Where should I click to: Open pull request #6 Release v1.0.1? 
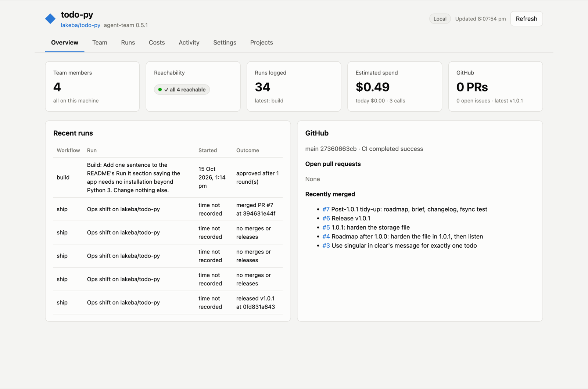point(326,218)
